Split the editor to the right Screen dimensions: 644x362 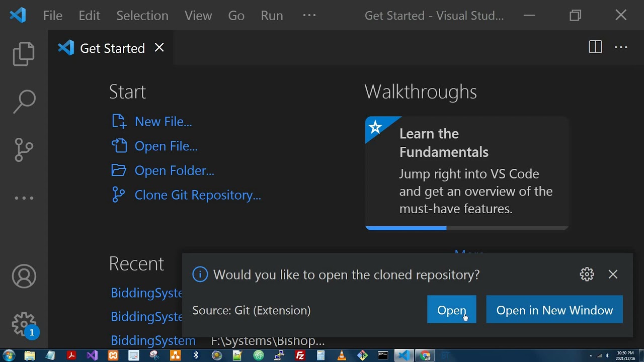pos(595,48)
